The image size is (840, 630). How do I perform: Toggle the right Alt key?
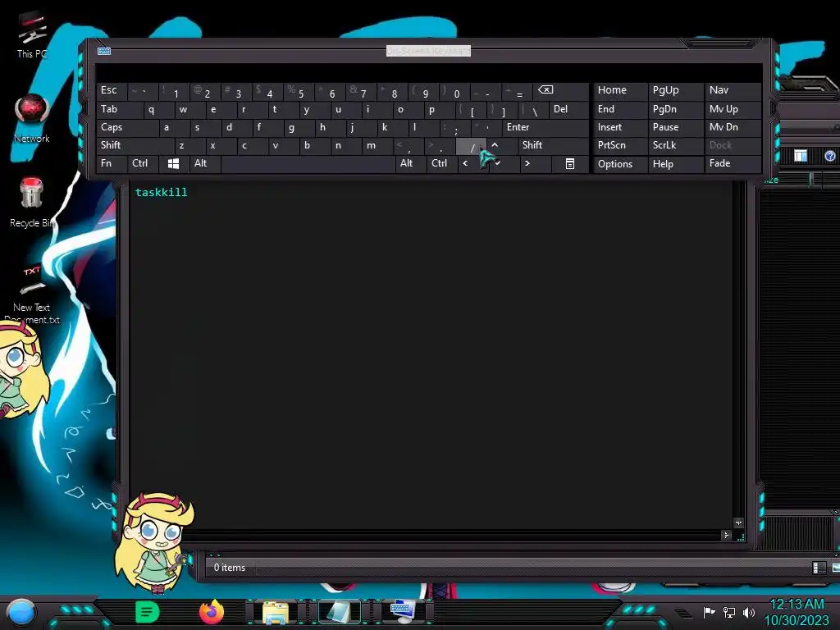click(410, 164)
